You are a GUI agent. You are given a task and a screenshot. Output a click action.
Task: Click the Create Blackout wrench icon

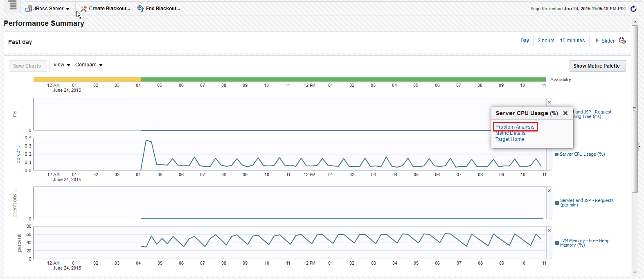84,9
